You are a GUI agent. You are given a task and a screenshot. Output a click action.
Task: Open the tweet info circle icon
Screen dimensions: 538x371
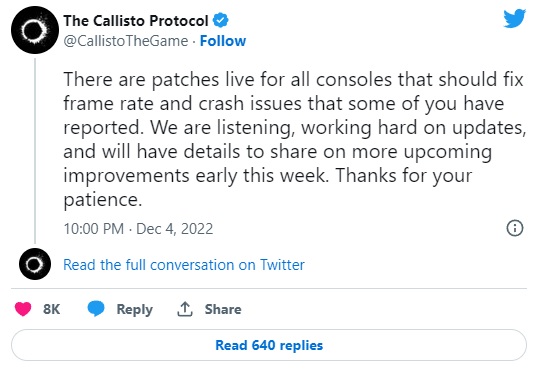point(515,228)
